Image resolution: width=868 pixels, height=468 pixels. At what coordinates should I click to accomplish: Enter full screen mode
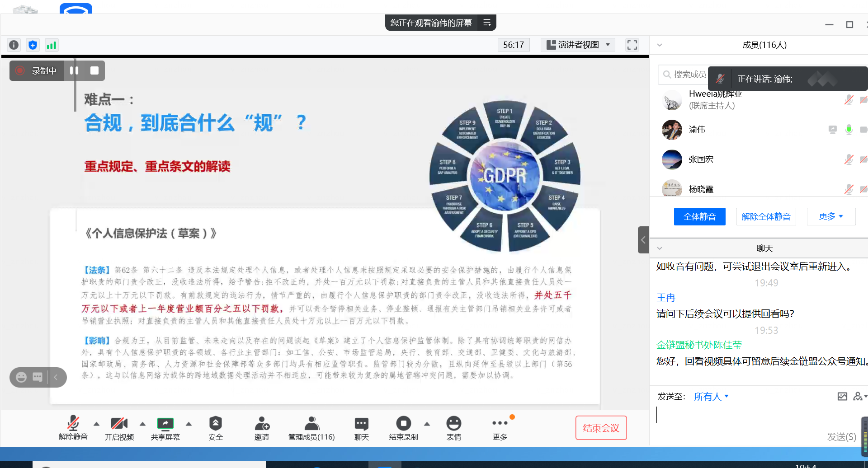point(632,45)
